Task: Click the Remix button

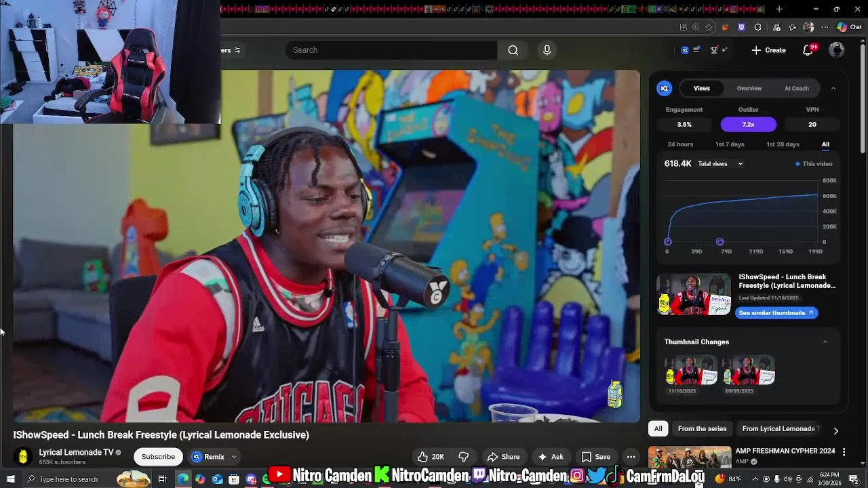Action: (208, 457)
